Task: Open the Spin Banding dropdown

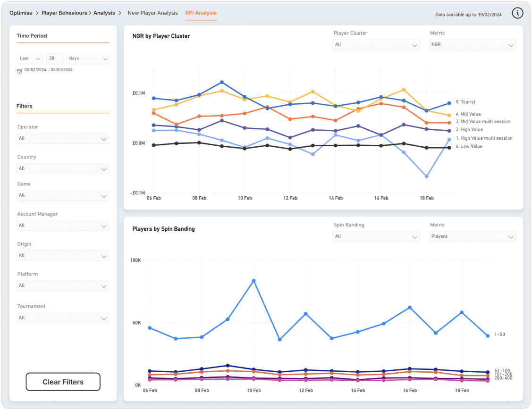Action: pyautogui.click(x=376, y=236)
